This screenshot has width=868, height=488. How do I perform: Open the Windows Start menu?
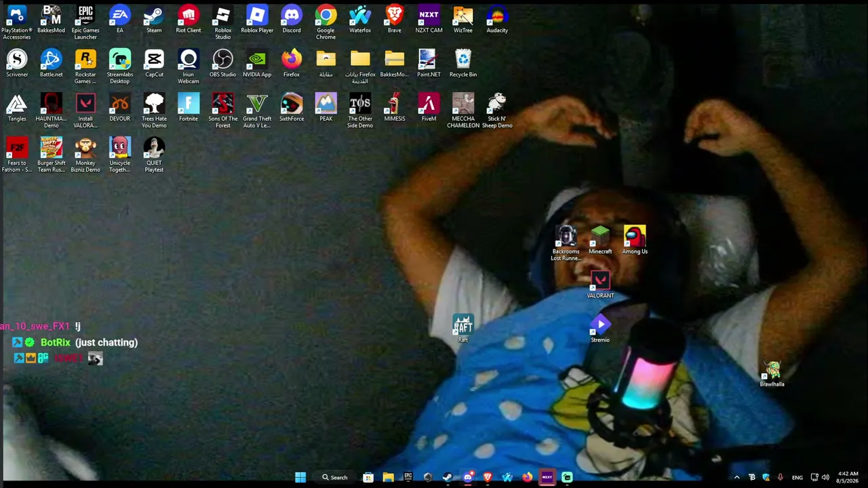click(x=300, y=477)
